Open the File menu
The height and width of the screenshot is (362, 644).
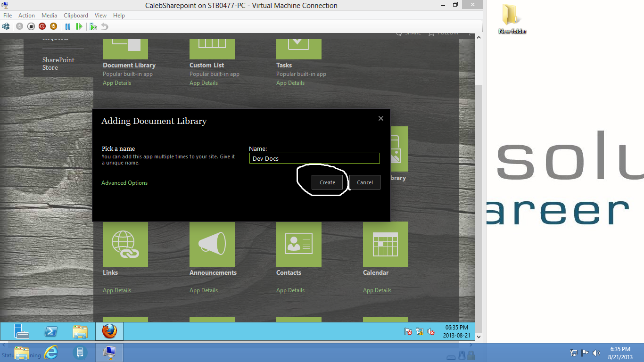(8, 16)
